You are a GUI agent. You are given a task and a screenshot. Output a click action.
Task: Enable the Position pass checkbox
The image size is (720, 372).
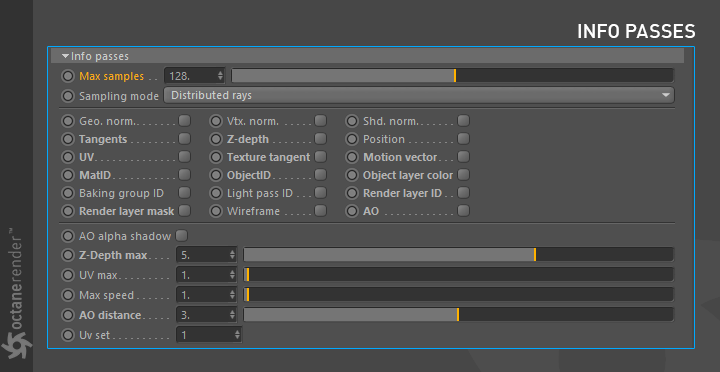coord(463,139)
